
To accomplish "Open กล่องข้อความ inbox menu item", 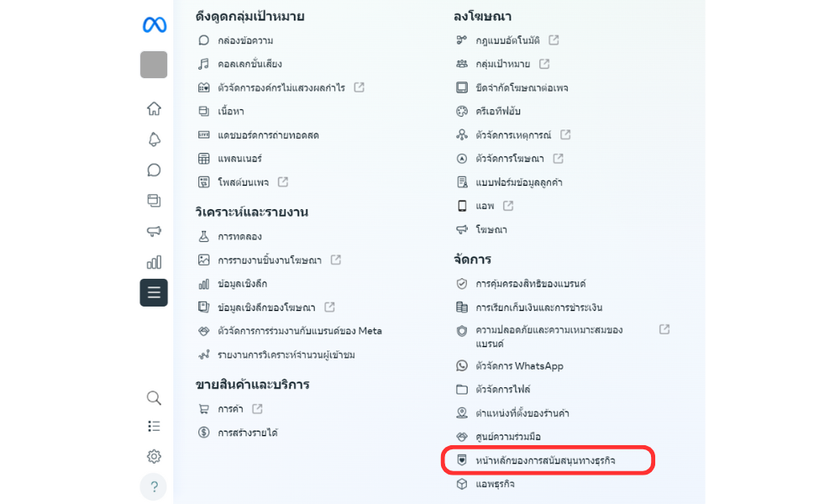I will pos(236,40).
